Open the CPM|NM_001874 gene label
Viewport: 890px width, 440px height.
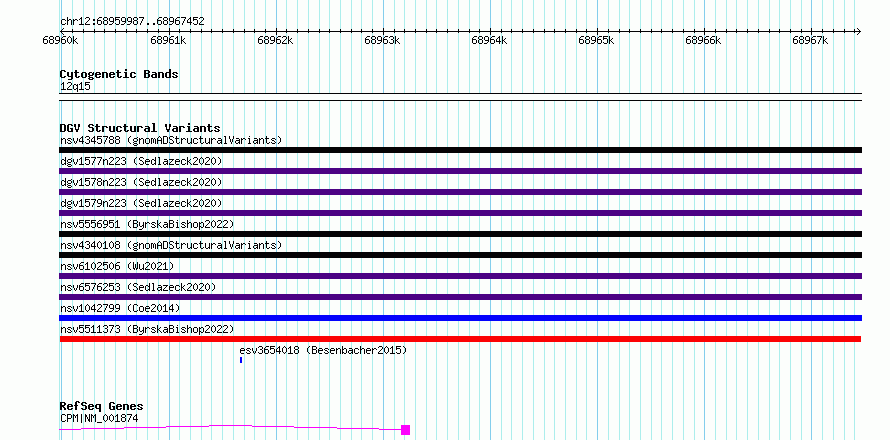(99, 418)
